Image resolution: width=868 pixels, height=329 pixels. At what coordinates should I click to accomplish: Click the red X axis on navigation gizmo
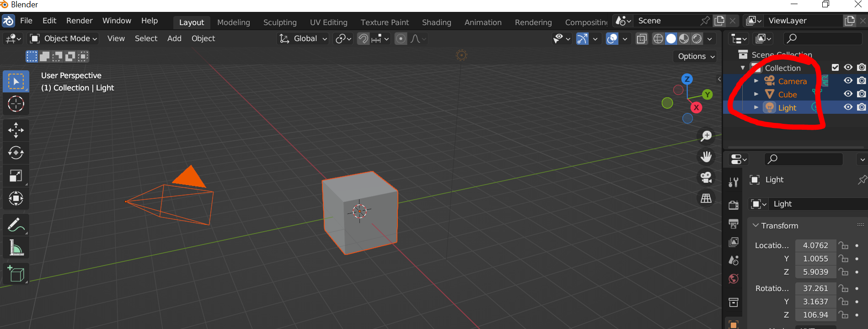click(x=696, y=107)
